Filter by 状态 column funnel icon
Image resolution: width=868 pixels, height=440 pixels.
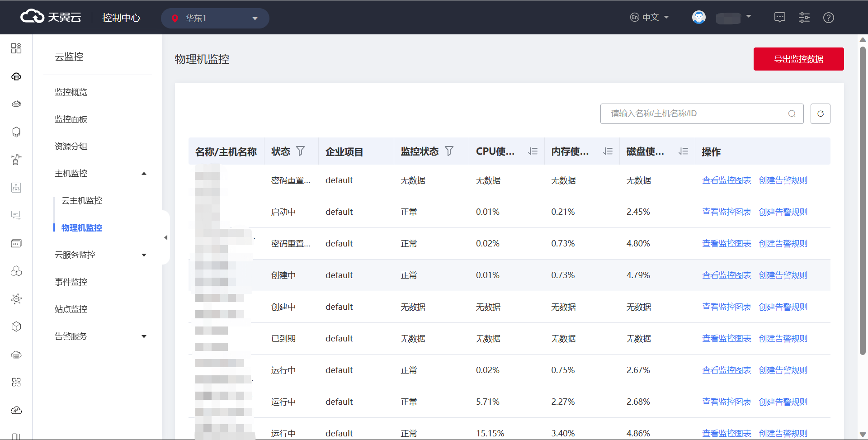pyautogui.click(x=300, y=151)
